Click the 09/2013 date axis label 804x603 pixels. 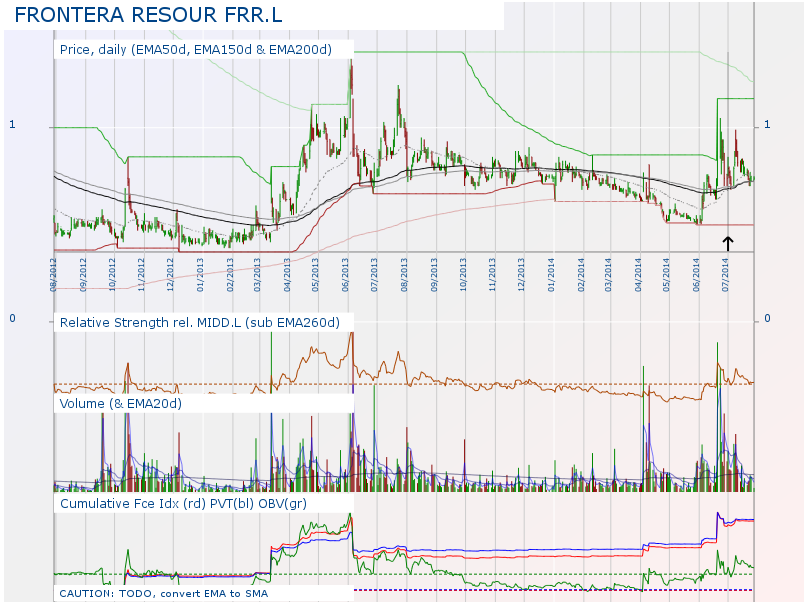coord(434,275)
